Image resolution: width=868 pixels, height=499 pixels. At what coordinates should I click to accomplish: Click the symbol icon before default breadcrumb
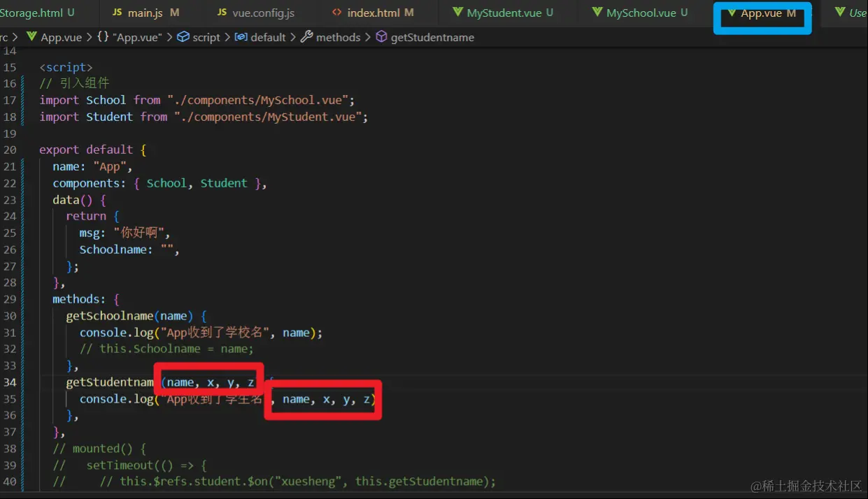click(x=241, y=37)
